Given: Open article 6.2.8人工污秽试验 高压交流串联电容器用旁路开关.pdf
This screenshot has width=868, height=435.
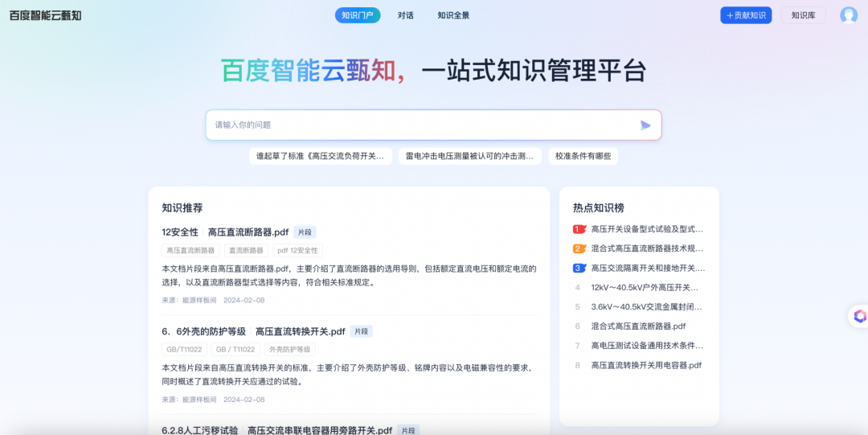Looking at the screenshot, I should [276, 430].
